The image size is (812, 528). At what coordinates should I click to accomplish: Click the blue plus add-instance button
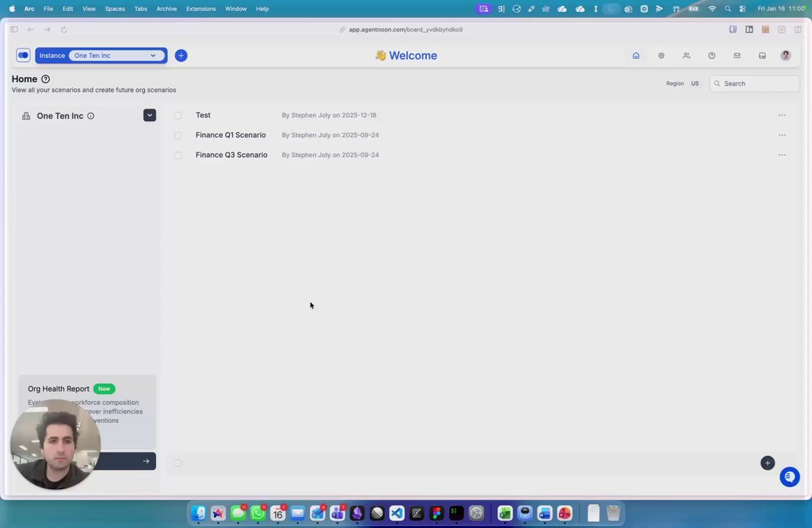[181, 56]
